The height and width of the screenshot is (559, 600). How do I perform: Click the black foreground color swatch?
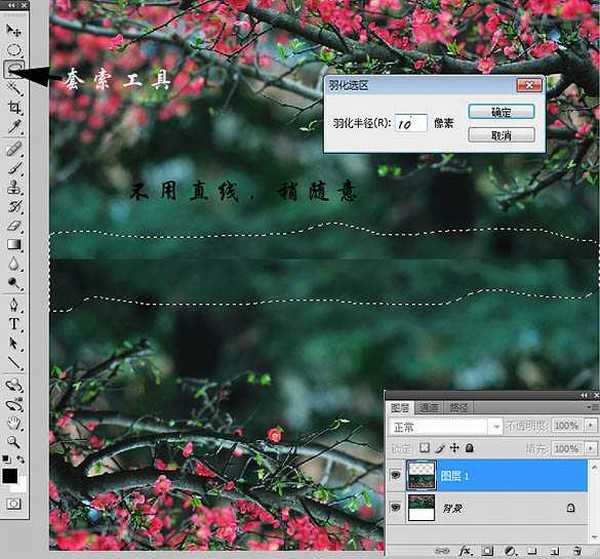11,474
